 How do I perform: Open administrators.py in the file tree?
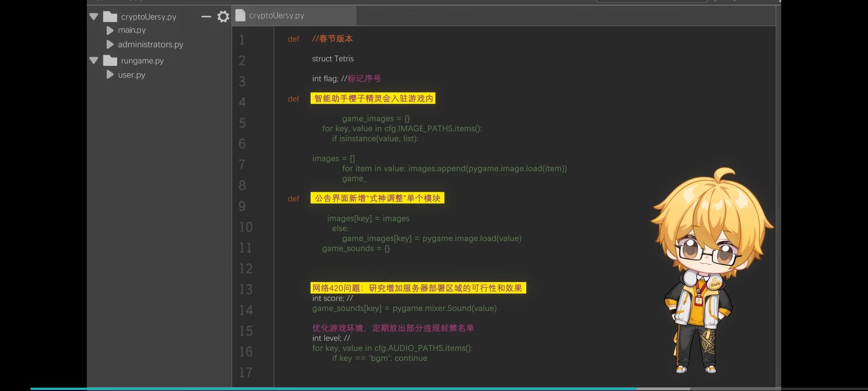(150, 45)
